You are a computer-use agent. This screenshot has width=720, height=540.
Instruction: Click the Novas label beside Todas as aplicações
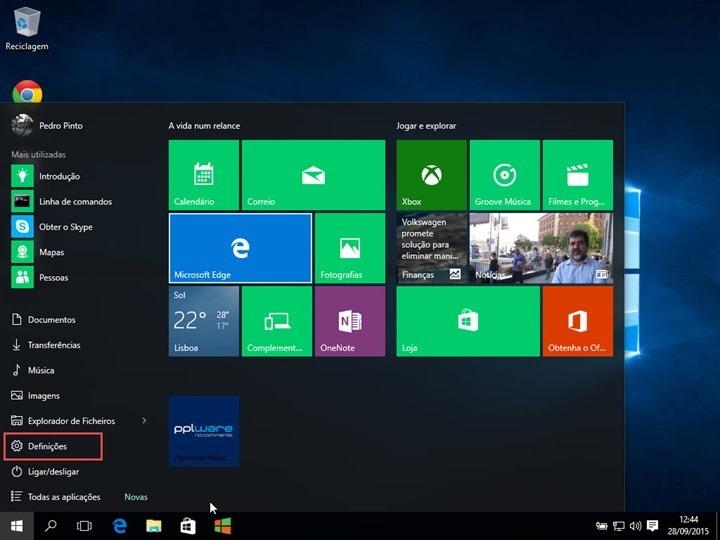point(136,497)
